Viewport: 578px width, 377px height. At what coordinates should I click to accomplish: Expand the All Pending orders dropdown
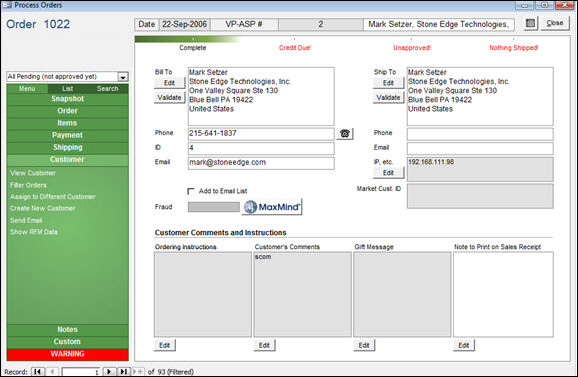click(123, 77)
